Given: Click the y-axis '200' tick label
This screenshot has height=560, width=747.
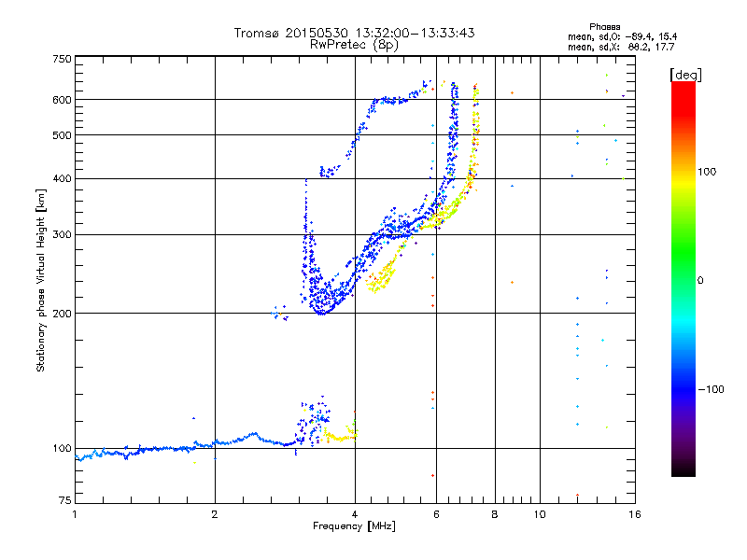Looking at the screenshot, I should 62,314.
